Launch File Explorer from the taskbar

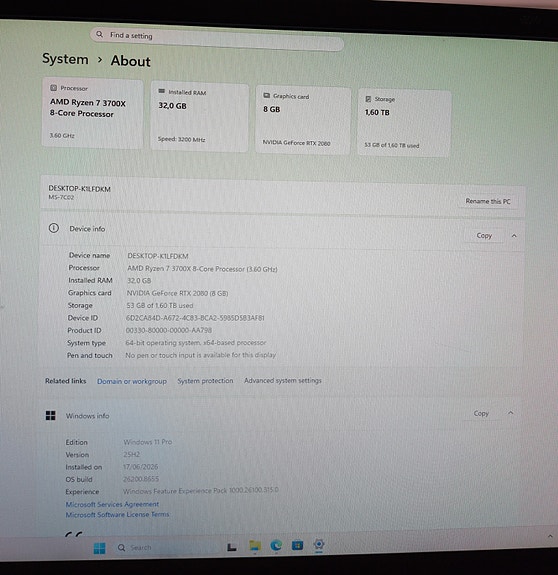(255, 546)
